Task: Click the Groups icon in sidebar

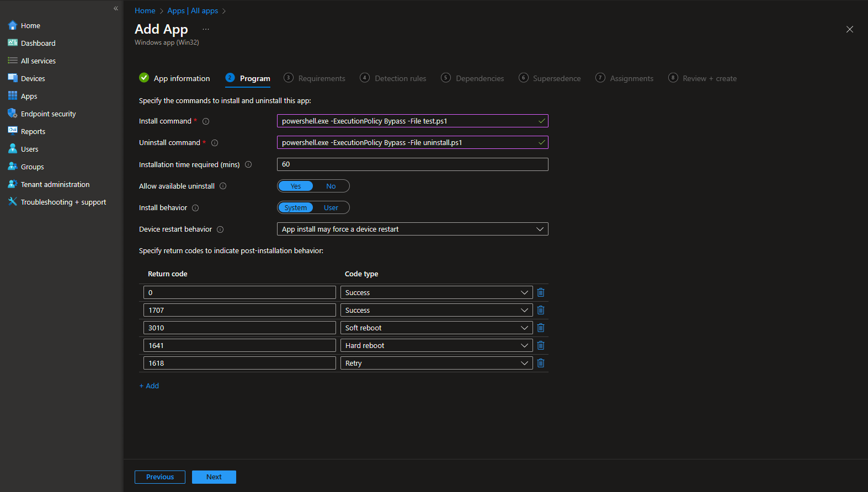Action: [13, 167]
